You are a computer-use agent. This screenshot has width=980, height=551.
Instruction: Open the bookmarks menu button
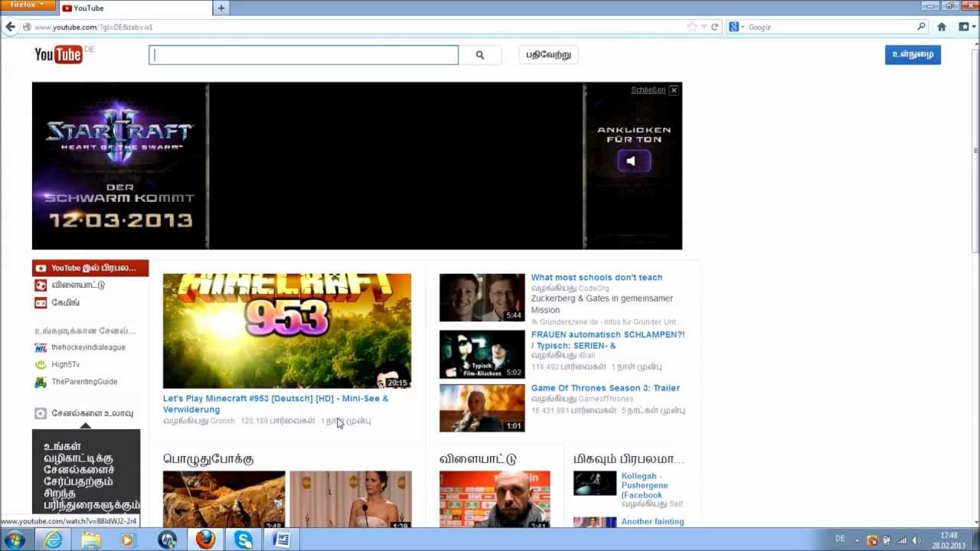965,27
